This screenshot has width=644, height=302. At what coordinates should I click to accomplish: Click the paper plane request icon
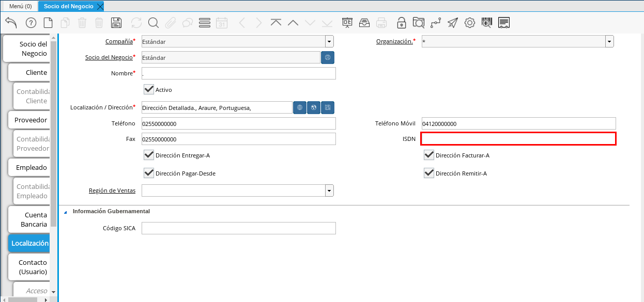[x=453, y=23]
